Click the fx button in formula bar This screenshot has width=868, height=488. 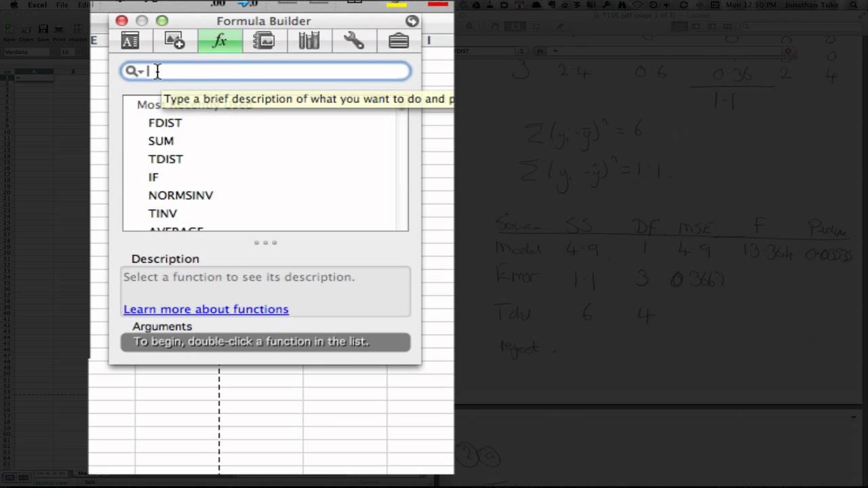point(540,51)
